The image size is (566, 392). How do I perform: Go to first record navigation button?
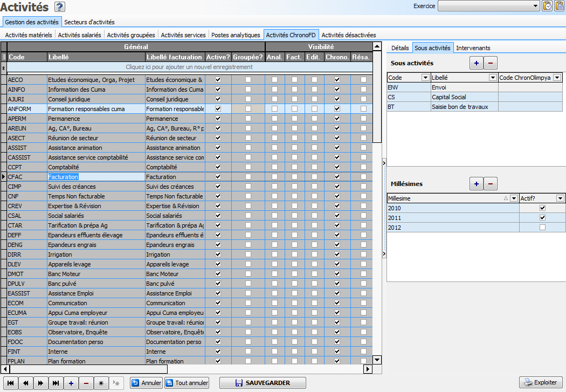[x=11, y=383]
